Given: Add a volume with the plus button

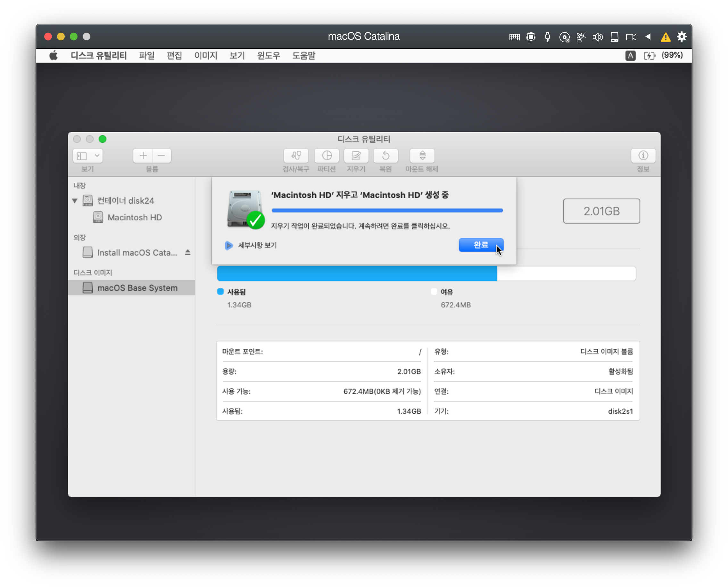Looking at the screenshot, I should coord(143,156).
